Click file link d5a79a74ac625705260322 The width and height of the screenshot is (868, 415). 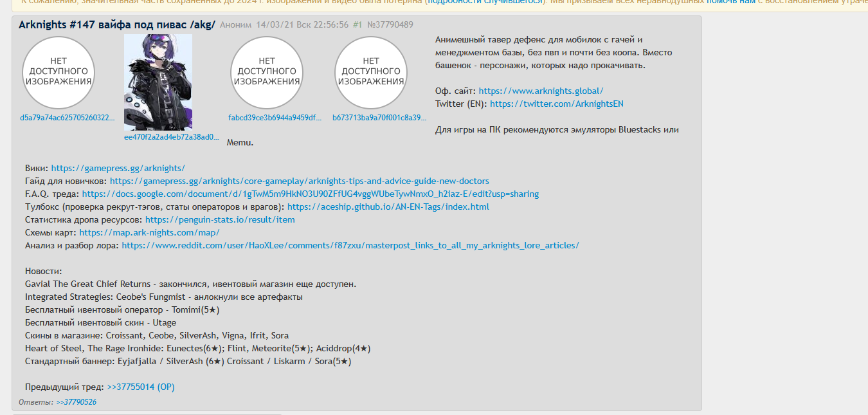pyautogui.click(x=68, y=118)
